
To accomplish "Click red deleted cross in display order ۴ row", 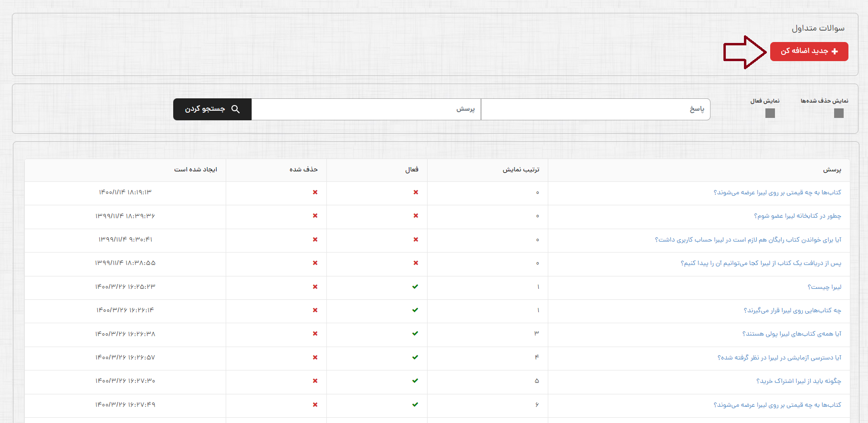I will click(315, 358).
